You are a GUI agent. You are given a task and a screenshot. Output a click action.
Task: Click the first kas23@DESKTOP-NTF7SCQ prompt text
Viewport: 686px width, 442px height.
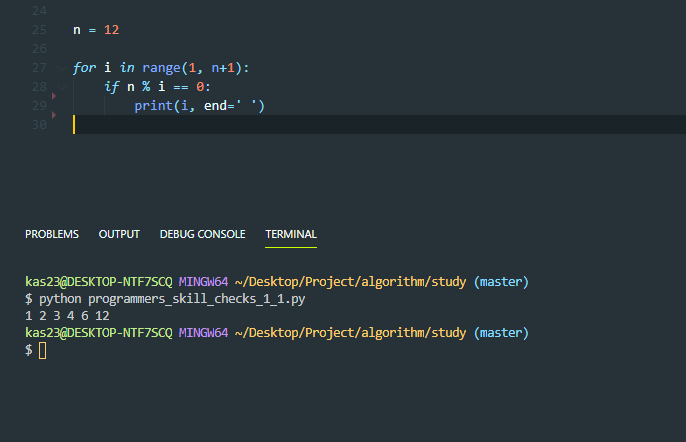(99, 282)
